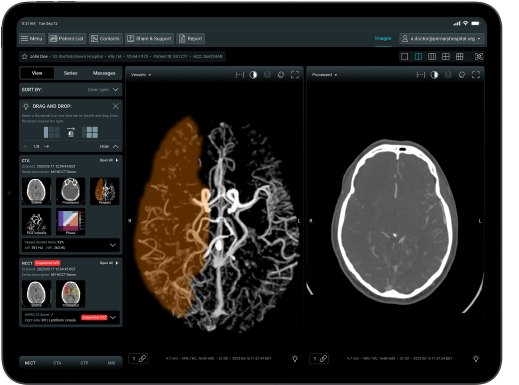
Task: Click the focus capture icon beside layouts
Action: point(478,57)
